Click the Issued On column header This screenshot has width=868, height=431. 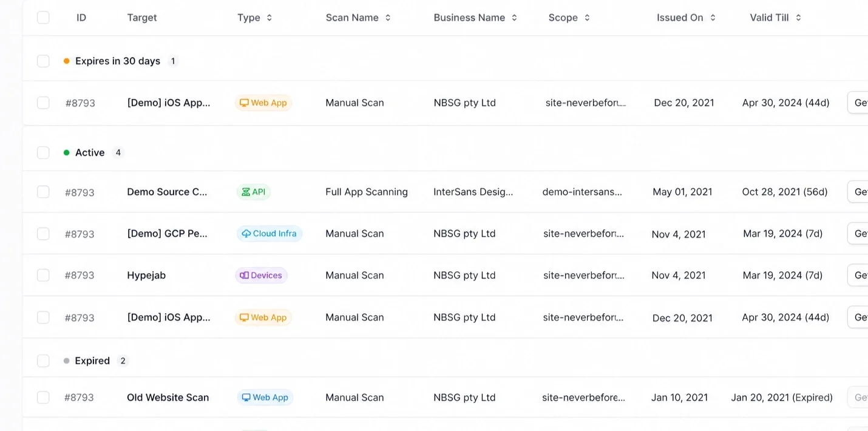(x=687, y=18)
